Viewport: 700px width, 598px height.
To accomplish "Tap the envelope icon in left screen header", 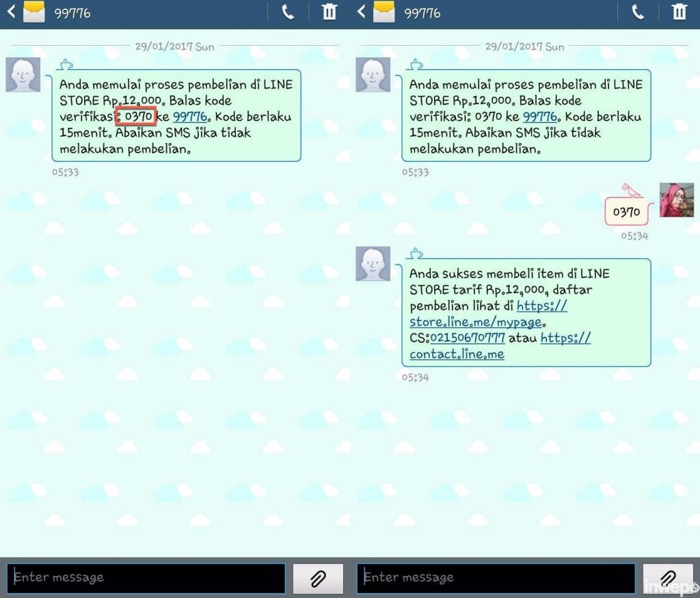I will click(34, 12).
